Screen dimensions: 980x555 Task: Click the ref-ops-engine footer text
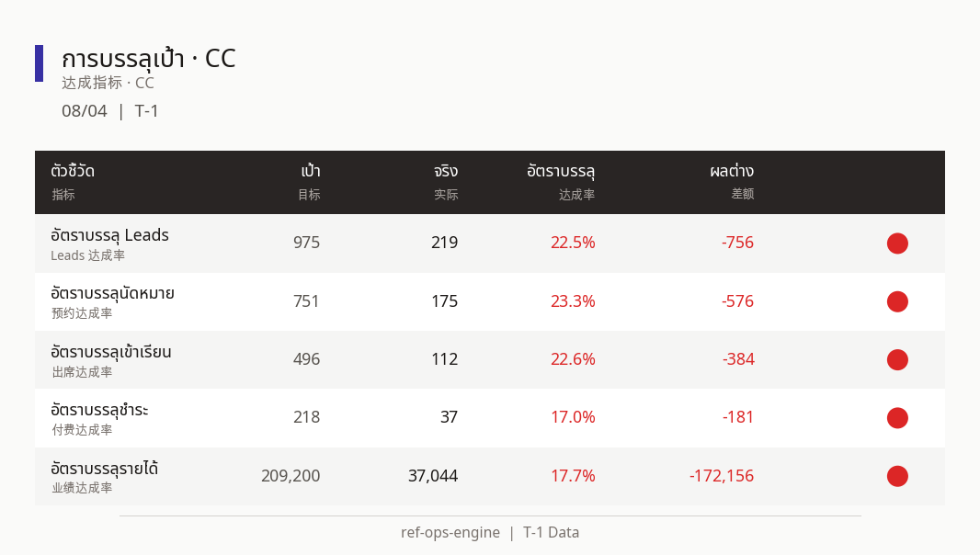pos(450,532)
